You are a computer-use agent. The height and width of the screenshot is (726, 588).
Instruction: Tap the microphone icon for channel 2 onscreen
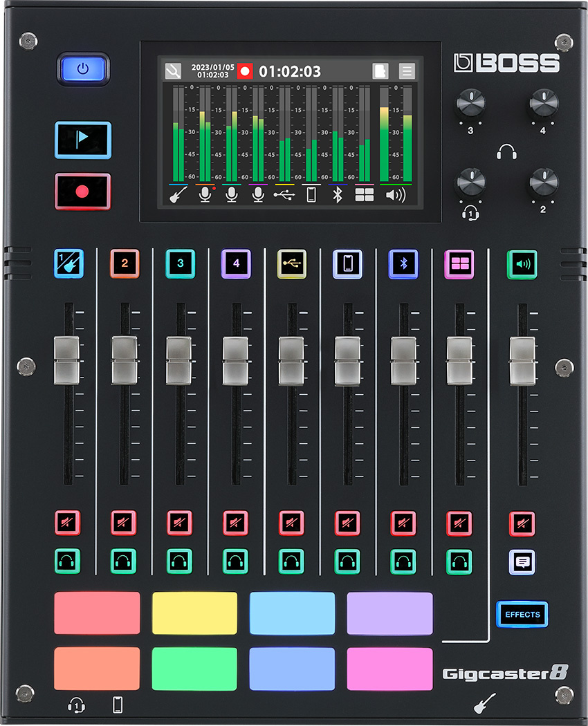click(x=206, y=195)
